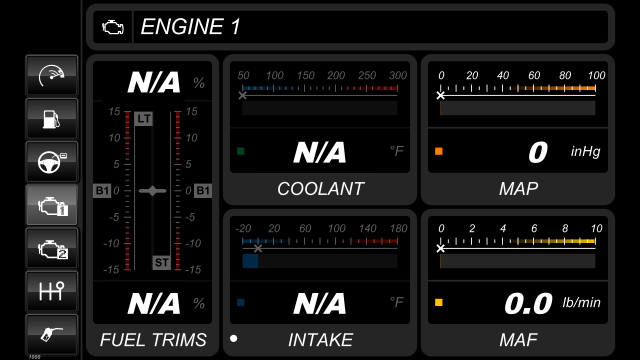Open the speedometer dashboard page
Screen dimensions: 640x360
click(x=51, y=76)
